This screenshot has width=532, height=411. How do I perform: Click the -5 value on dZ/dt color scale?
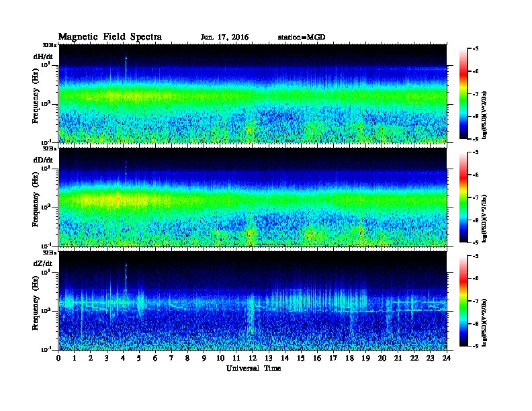tap(476, 256)
